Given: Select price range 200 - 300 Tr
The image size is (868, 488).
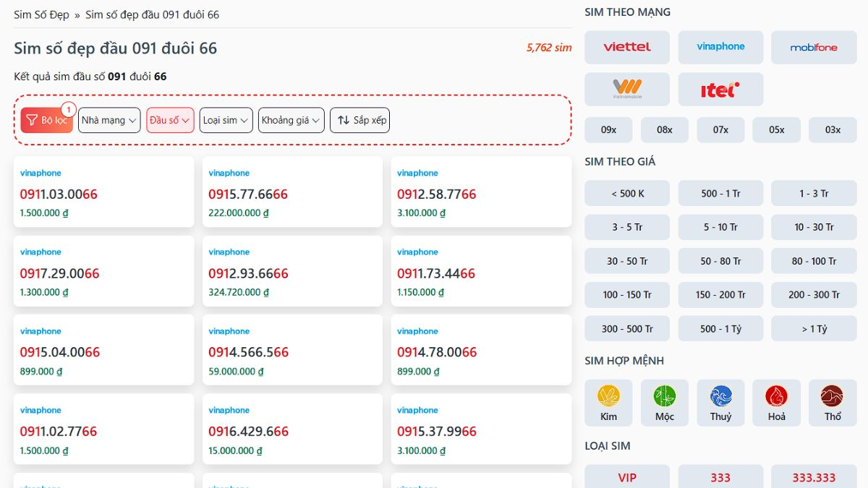Looking at the screenshot, I should click(814, 295).
